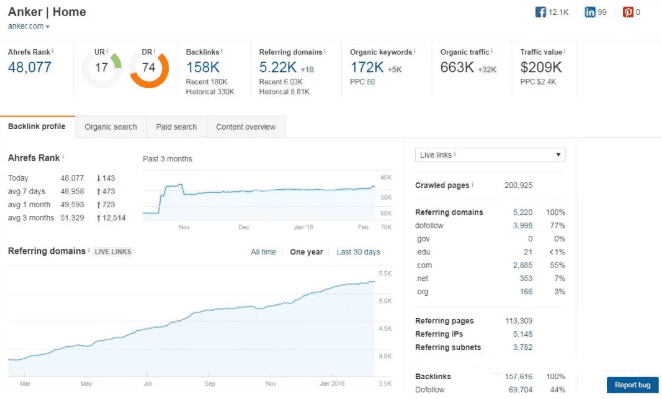The width and height of the screenshot is (662, 399).
Task: Click info icon next to Referring domains header
Action: coord(325,51)
